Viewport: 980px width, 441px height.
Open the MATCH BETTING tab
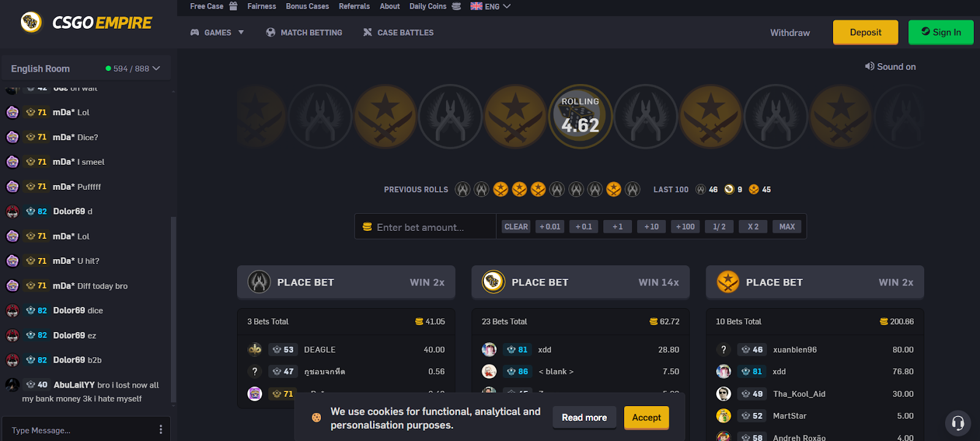point(304,32)
